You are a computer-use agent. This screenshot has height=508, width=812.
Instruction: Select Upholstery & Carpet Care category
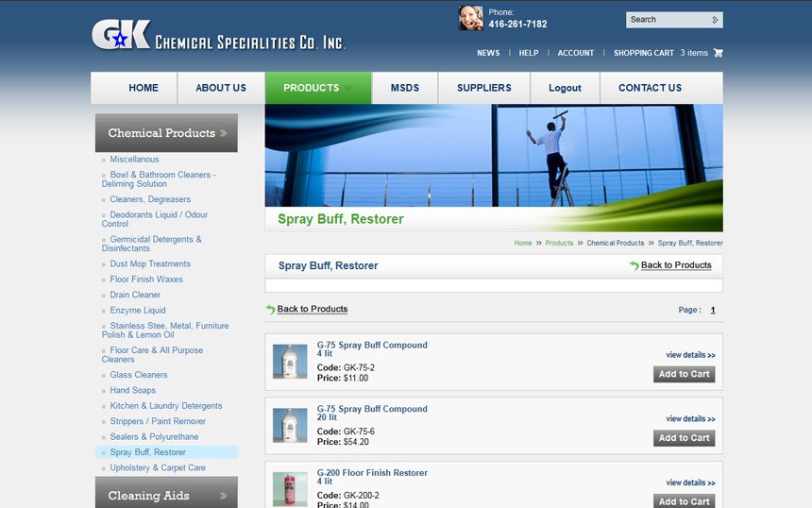tap(158, 468)
